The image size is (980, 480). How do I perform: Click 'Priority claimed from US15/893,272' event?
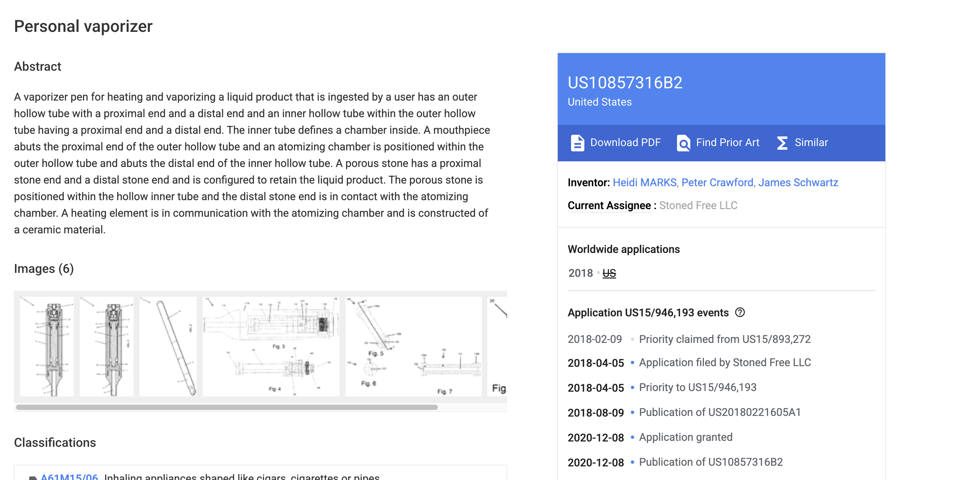(724, 339)
